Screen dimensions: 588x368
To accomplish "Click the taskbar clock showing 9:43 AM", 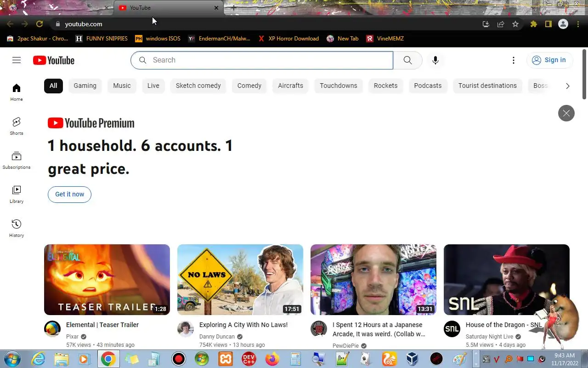I will [x=565, y=359].
